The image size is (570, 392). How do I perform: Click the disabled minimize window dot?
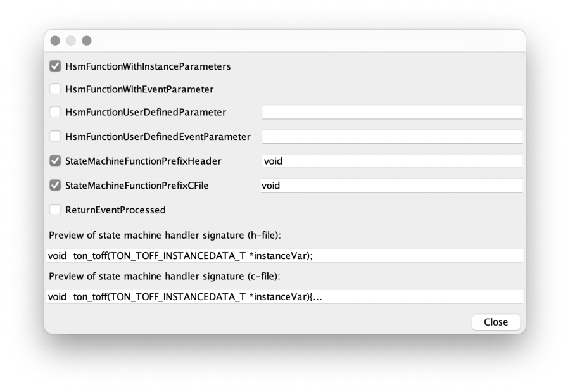point(71,41)
